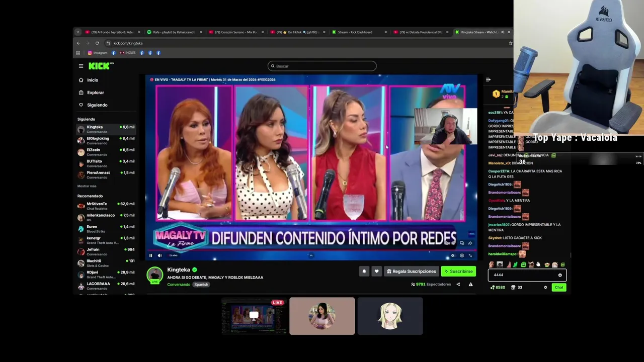Select the LIVE stream scene thumbnail
The image size is (644, 362).
pyautogui.click(x=254, y=316)
